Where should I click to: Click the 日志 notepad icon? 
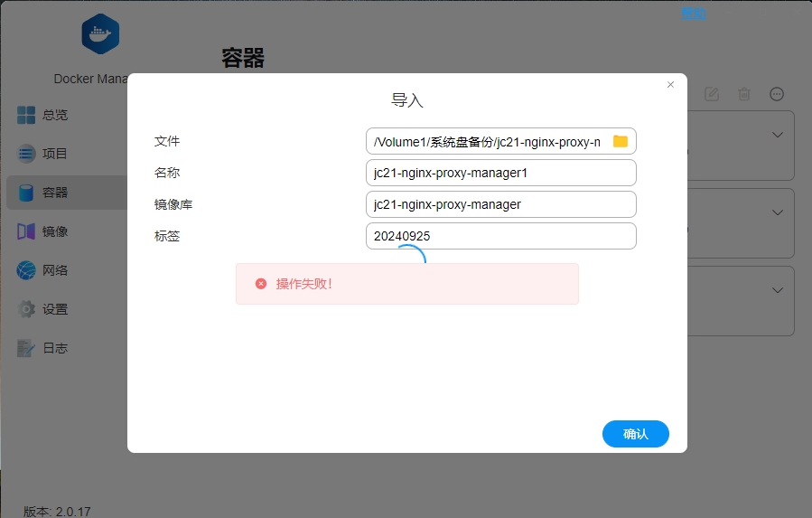[26, 348]
